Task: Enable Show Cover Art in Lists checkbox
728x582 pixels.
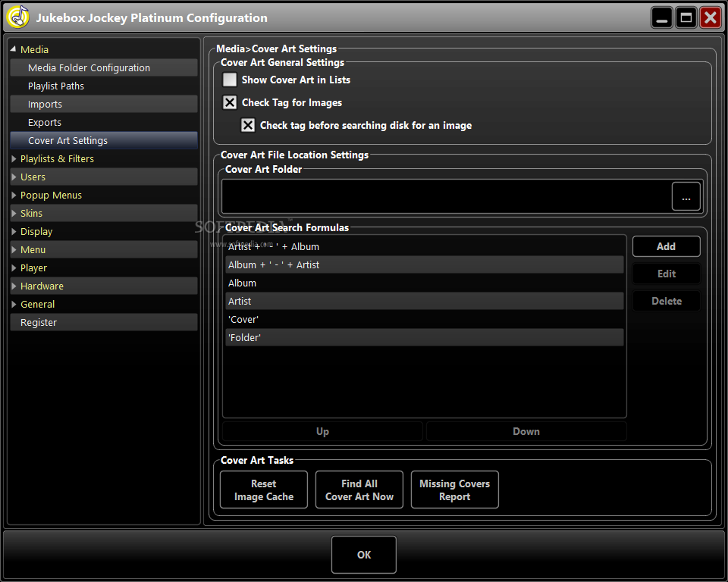Action: (x=229, y=80)
